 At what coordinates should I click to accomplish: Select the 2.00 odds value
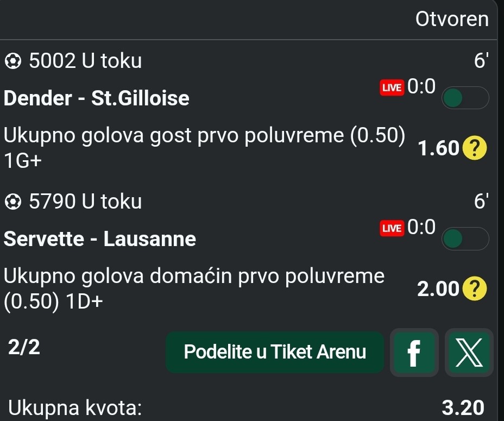tap(438, 290)
